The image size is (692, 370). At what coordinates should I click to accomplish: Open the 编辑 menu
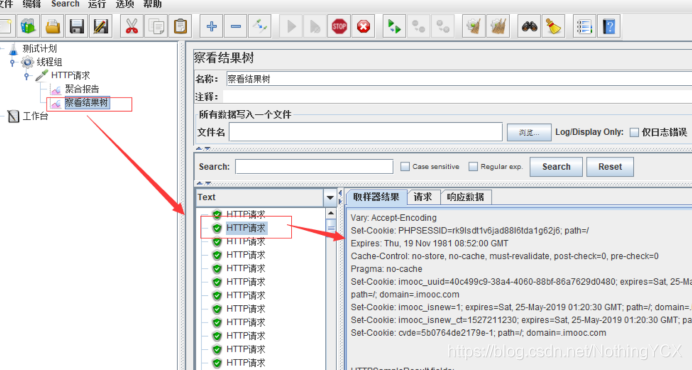coord(31,4)
